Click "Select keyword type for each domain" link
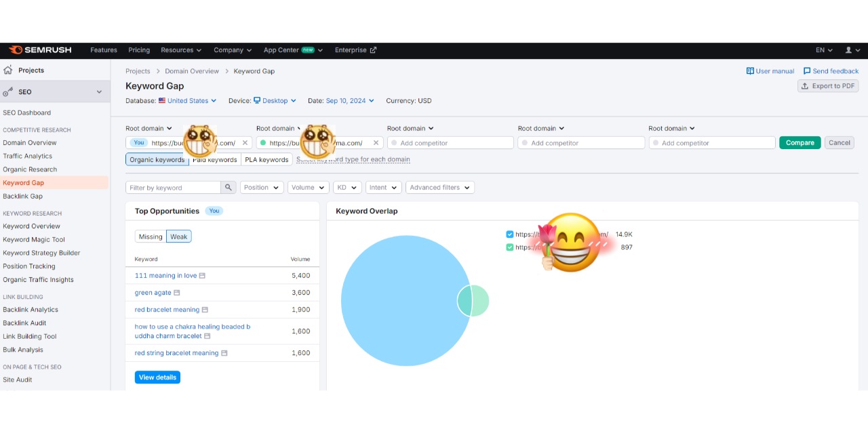The image size is (868, 433). click(x=353, y=160)
